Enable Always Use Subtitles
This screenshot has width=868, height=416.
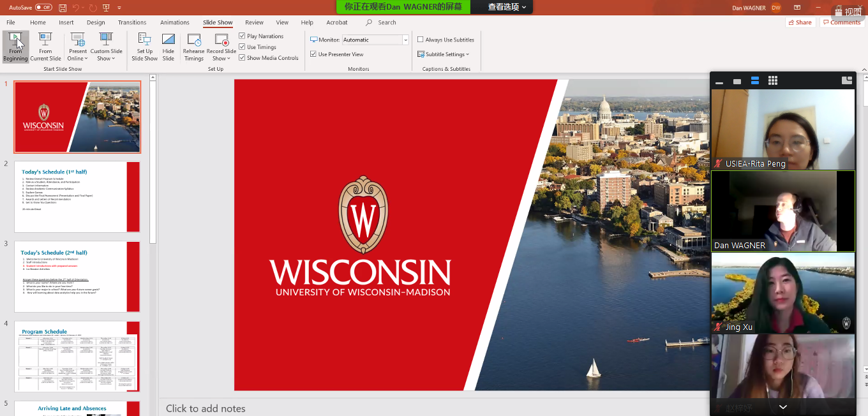tap(421, 40)
